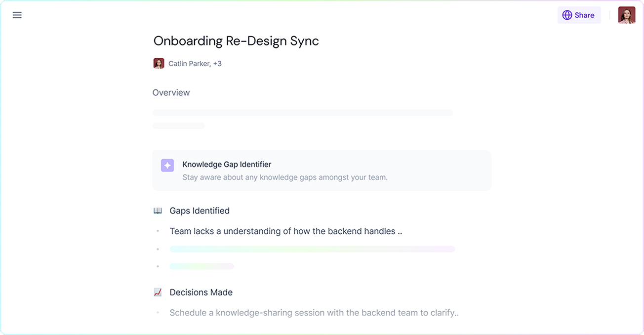644x335 pixels.
Task: Click Catlin Parker's small avatar
Action: click(x=159, y=63)
